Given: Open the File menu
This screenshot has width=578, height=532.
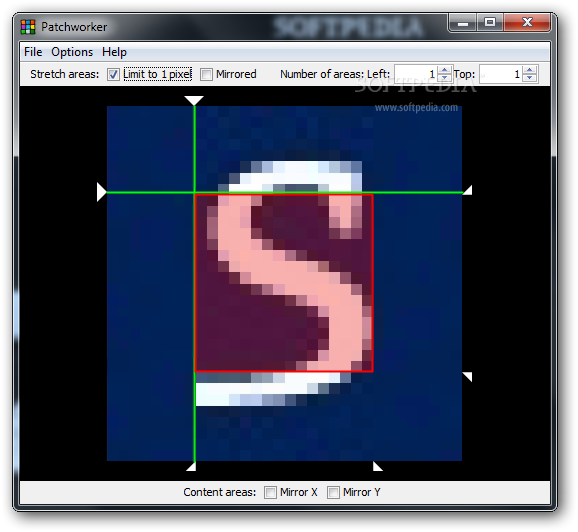Looking at the screenshot, I should 33,52.
